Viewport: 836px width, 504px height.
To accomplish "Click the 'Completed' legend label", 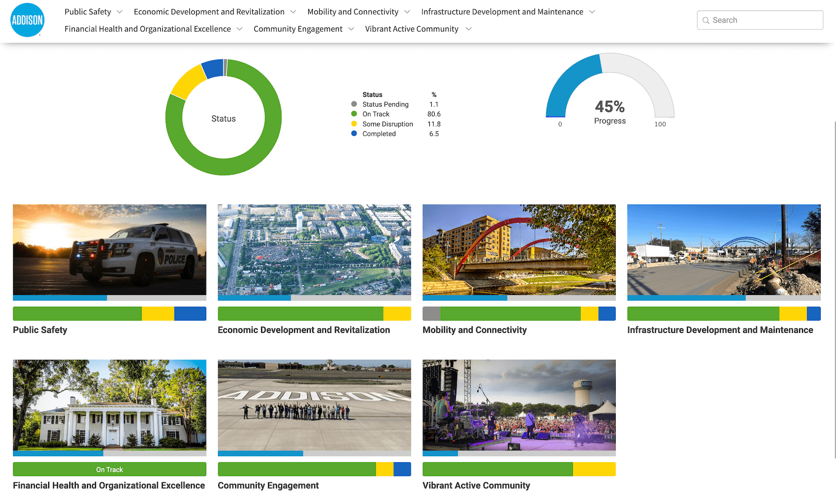I will coord(379,134).
